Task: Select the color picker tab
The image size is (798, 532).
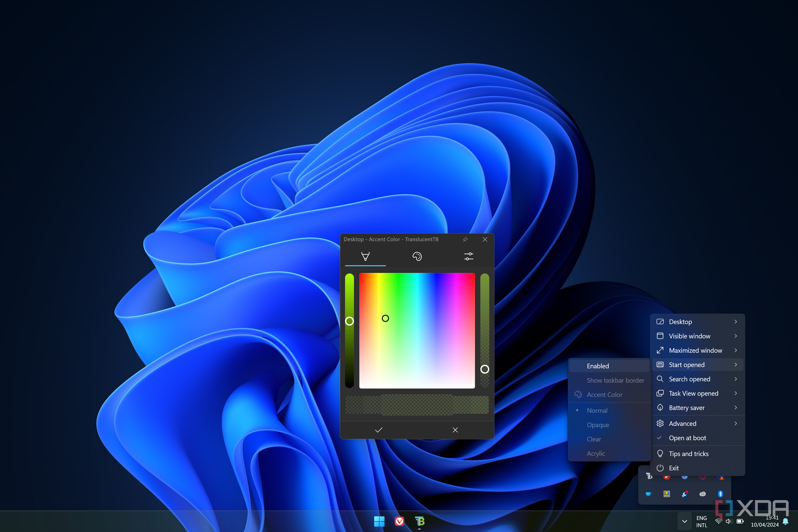Action: coord(365,257)
